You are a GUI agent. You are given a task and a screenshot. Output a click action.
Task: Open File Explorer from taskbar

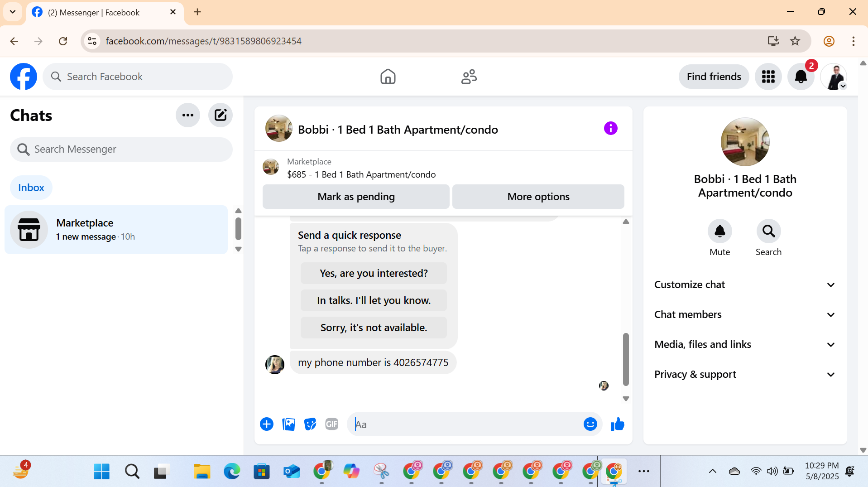point(202,472)
